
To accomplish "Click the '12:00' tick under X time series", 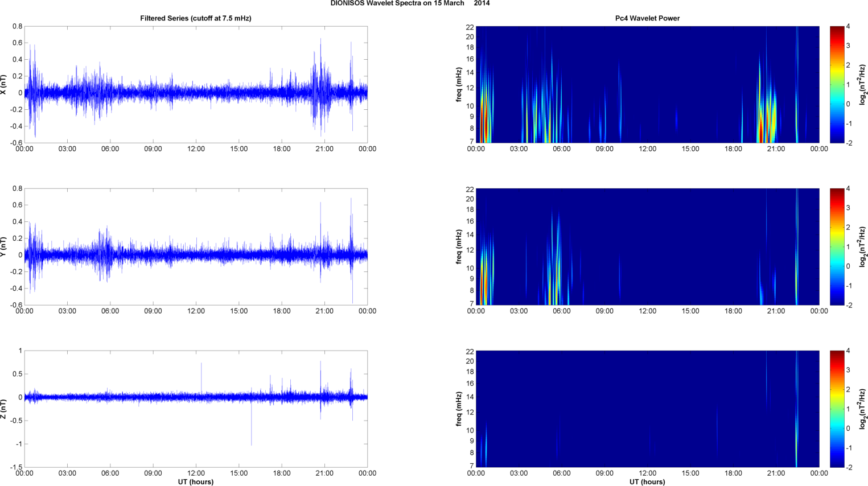I will (x=196, y=149).
